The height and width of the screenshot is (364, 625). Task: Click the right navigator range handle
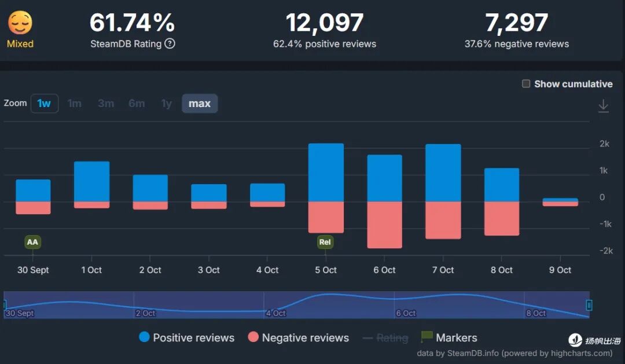[x=589, y=305]
